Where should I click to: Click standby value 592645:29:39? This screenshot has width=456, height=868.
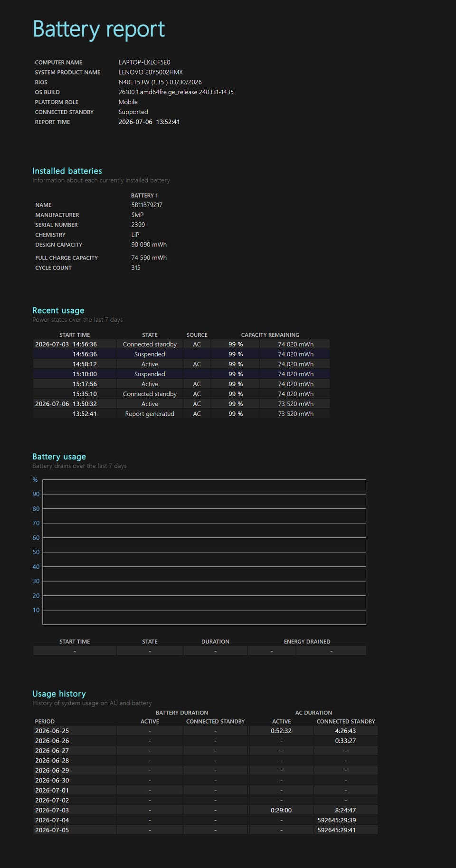pos(337,821)
